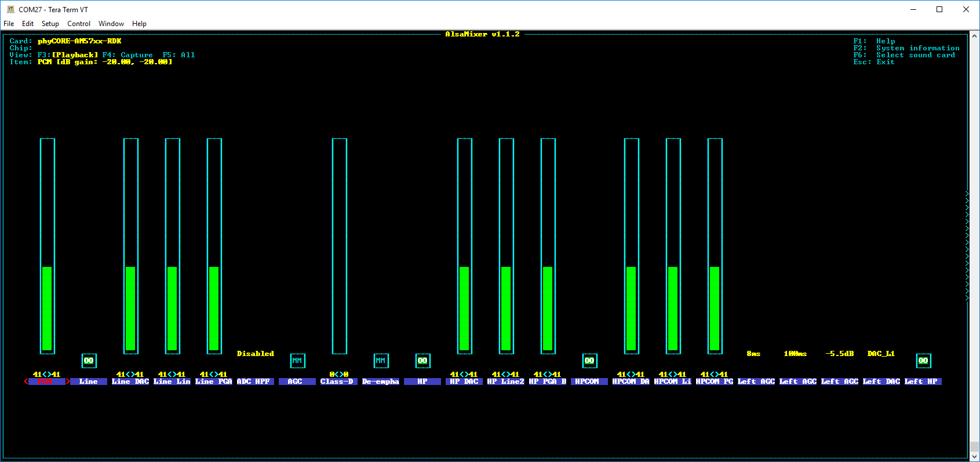Click the Line PGA volume bar
This screenshot has height=462, width=980.
pos(214,246)
